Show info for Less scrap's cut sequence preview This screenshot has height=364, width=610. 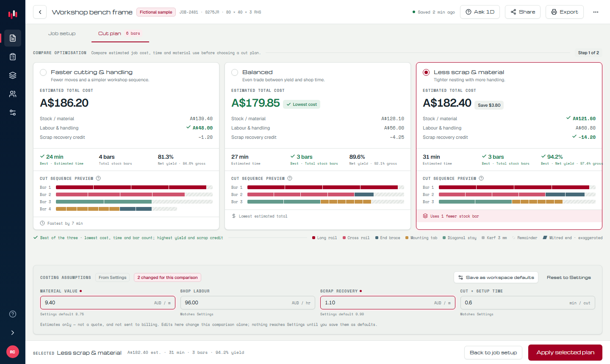pos(481,178)
